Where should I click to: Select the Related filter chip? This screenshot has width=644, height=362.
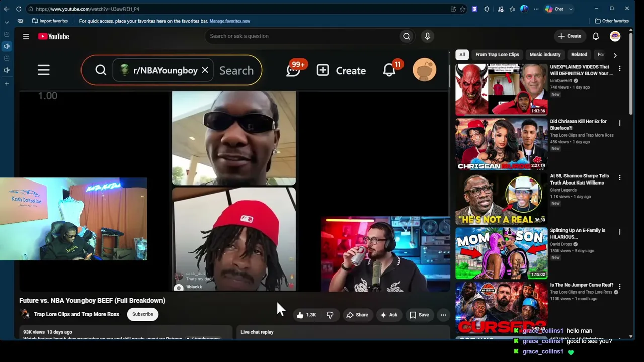coord(579,54)
